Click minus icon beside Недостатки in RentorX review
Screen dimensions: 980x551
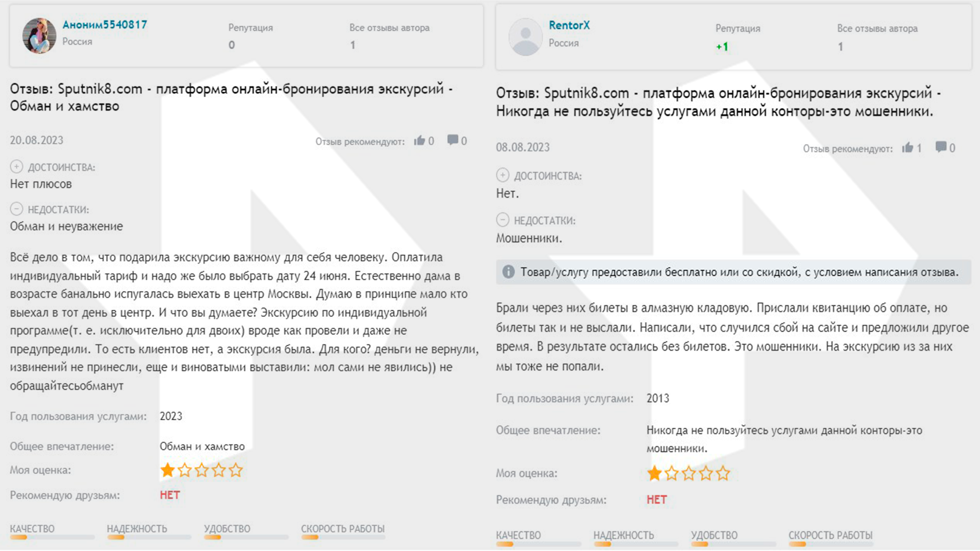point(503,220)
